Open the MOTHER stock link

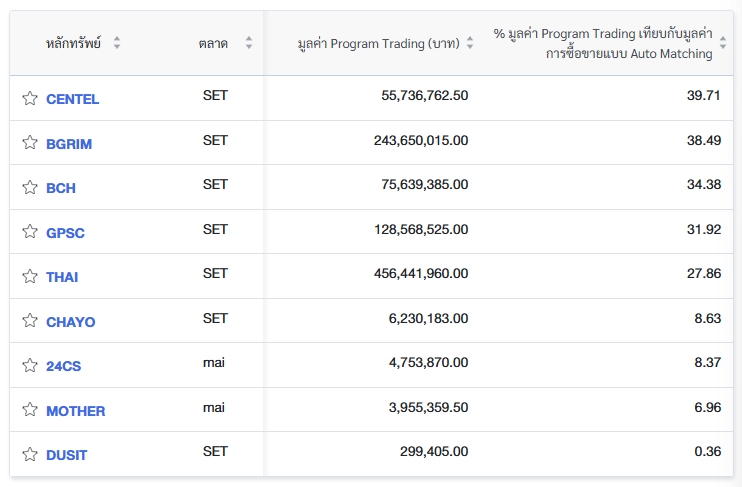pos(76,411)
